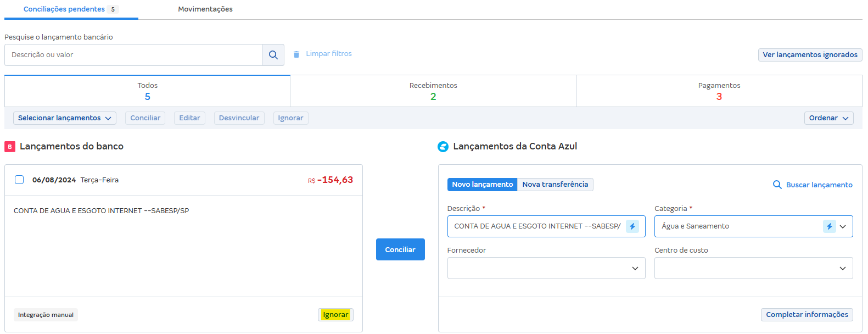Click the trash icon beside Limpar filtros
This screenshot has width=868, height=334.
296,54
